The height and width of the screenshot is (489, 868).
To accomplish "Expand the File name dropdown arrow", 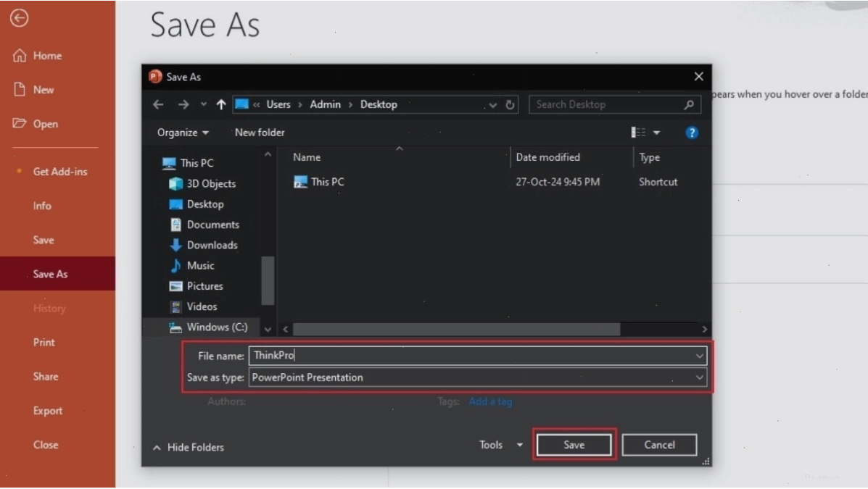I will point(700,356).
